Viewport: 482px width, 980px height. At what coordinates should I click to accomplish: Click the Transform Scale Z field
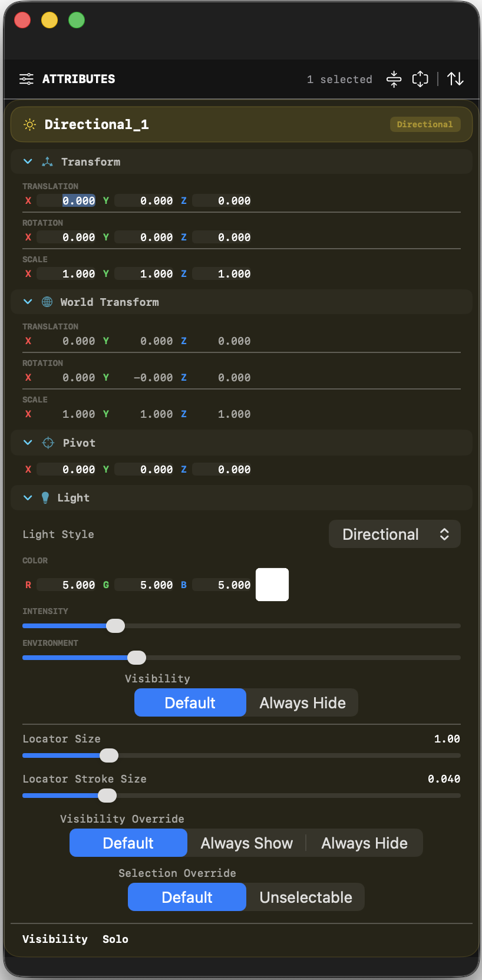222,274
